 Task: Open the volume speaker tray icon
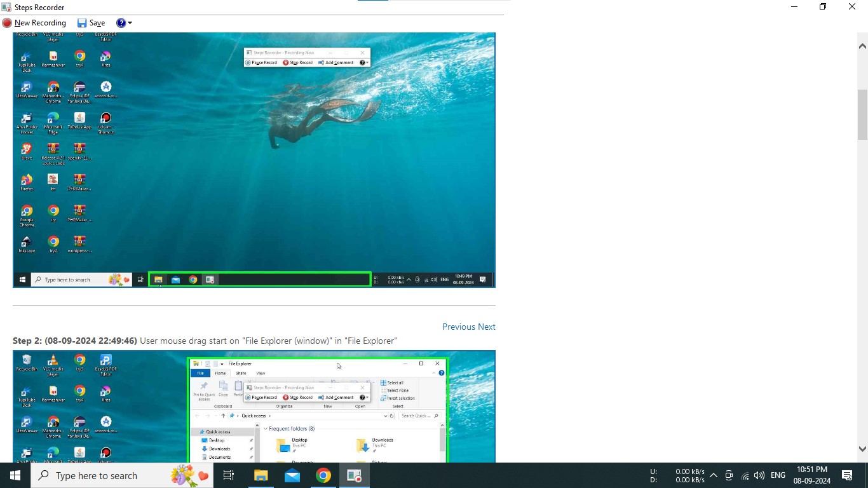point(759,475)
